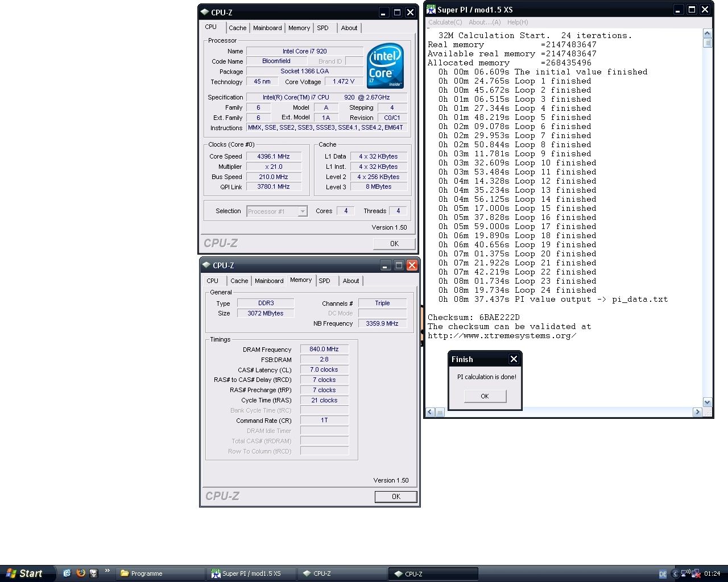Screen dimensions: 728x582
Task: Click the QPI Link value '3780.1 MHz'
Action: tap(274, 187)
